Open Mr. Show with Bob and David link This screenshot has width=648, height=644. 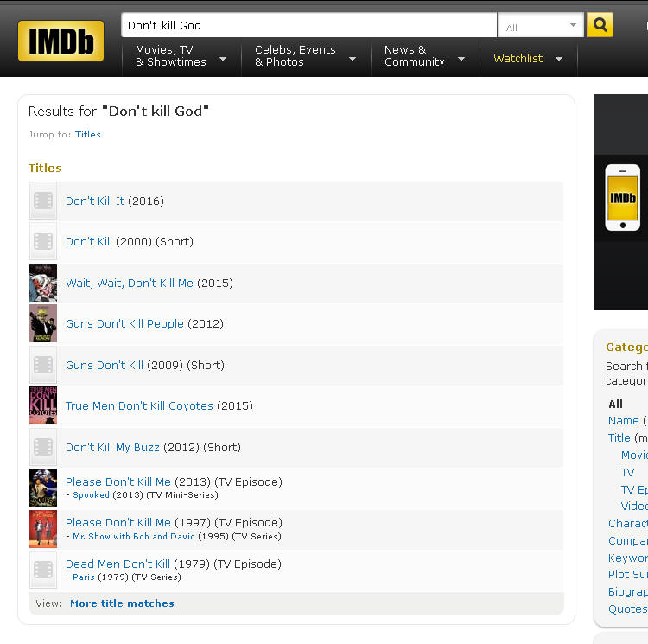[x=133, y=537]
